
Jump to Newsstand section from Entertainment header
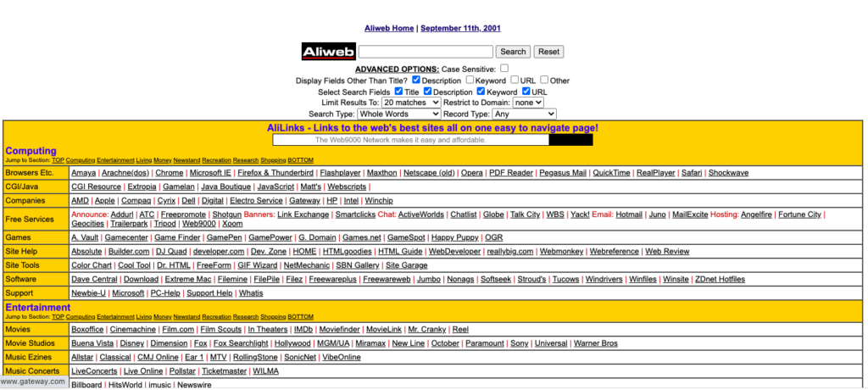[188, 316]
